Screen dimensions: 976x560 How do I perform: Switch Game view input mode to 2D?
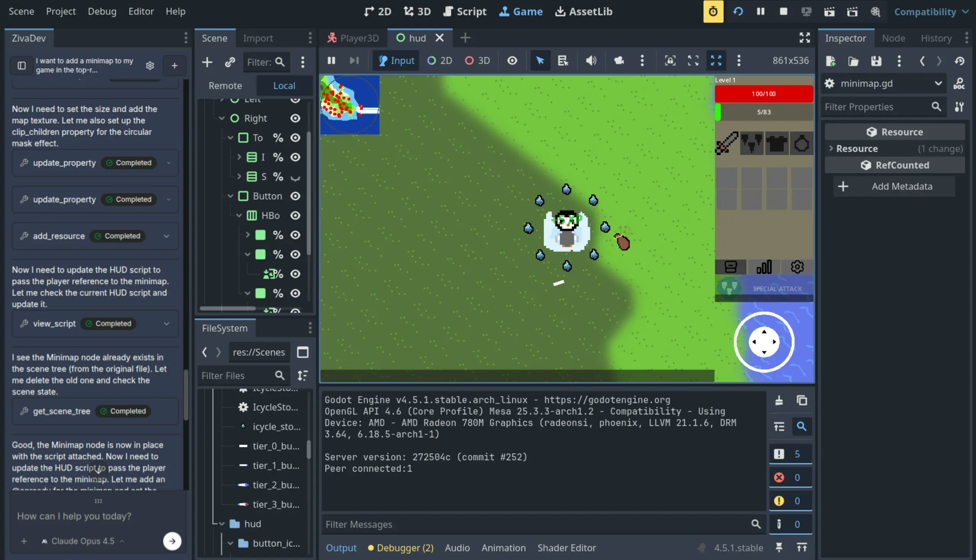(439, 60)
